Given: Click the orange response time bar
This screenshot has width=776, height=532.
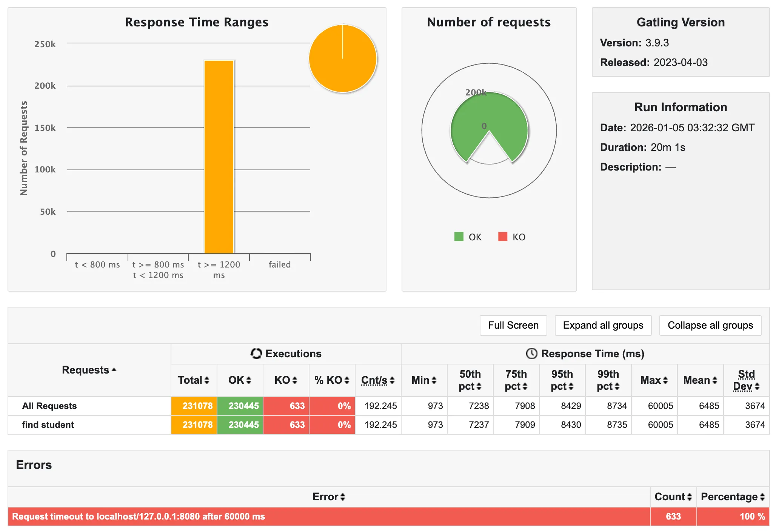Looking at the screenshot, I should [x=219, y=157].
